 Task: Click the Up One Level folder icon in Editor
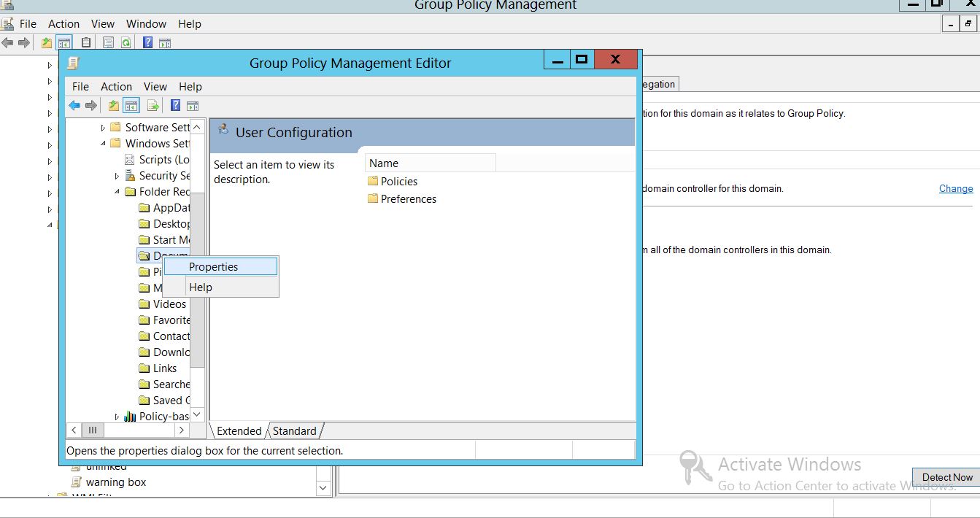[x=113, y=106]
